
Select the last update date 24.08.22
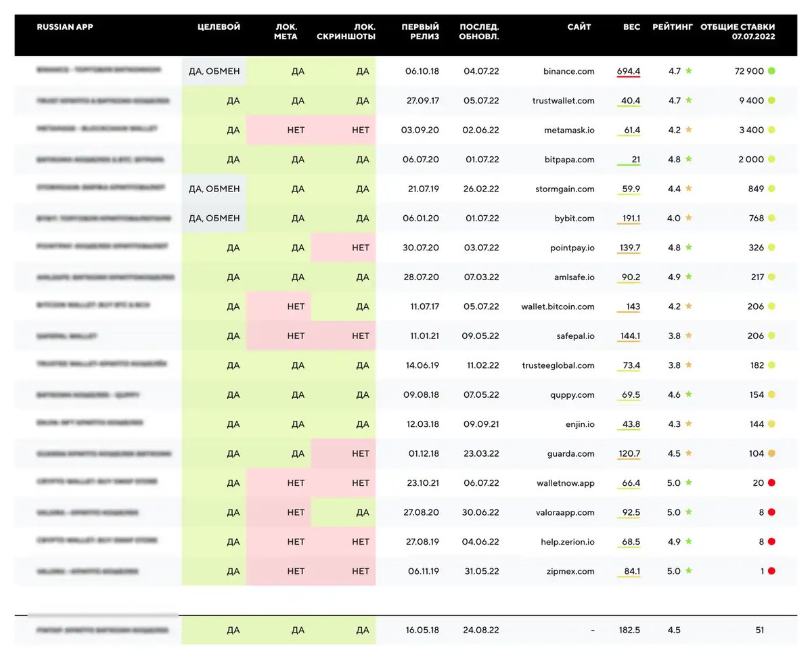(x=482, y=630)
